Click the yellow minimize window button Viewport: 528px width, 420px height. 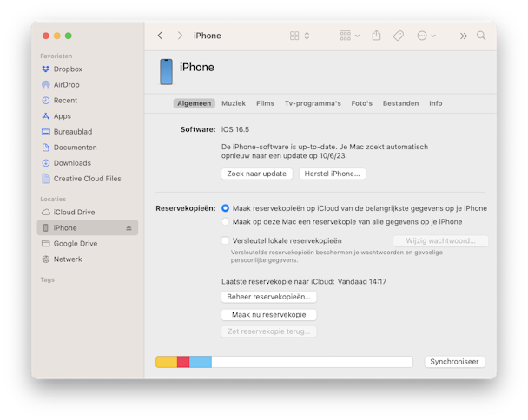click(57, 36)
